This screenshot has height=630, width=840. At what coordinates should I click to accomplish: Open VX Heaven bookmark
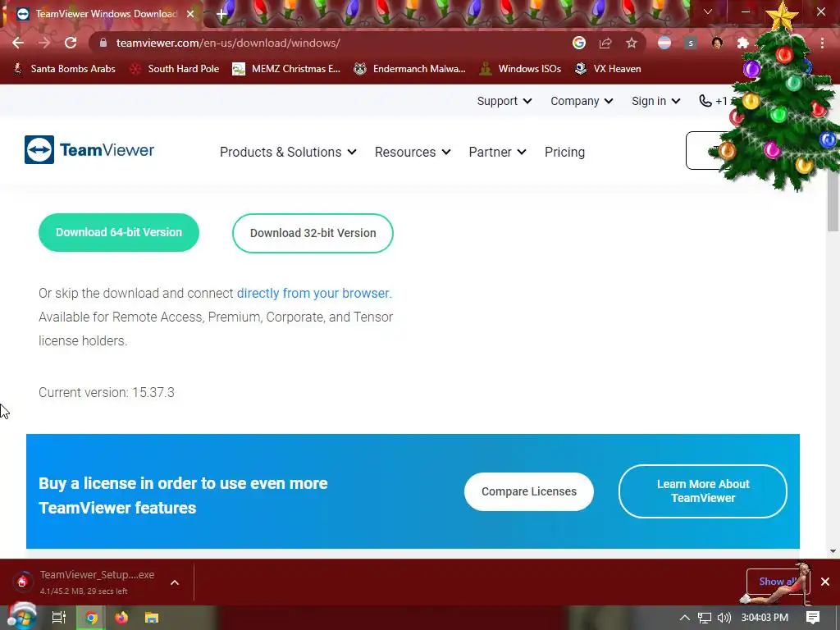608,69
